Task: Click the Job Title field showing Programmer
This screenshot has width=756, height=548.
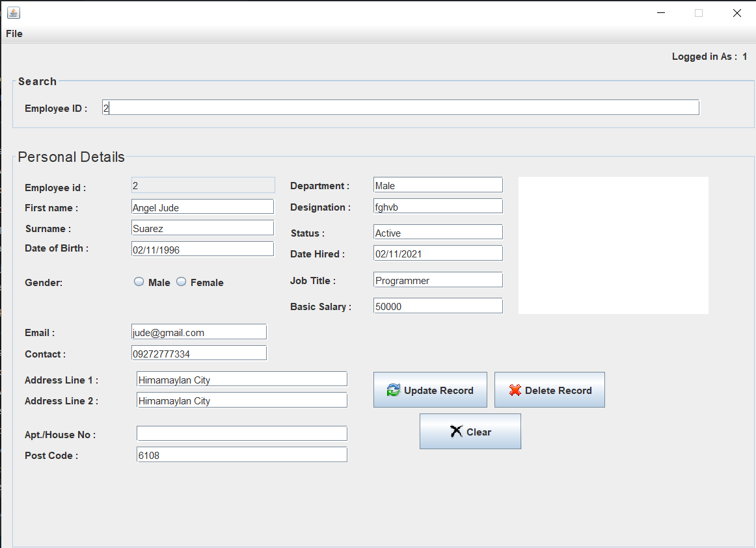Action: pyautogui.click(x=438, y=280)
